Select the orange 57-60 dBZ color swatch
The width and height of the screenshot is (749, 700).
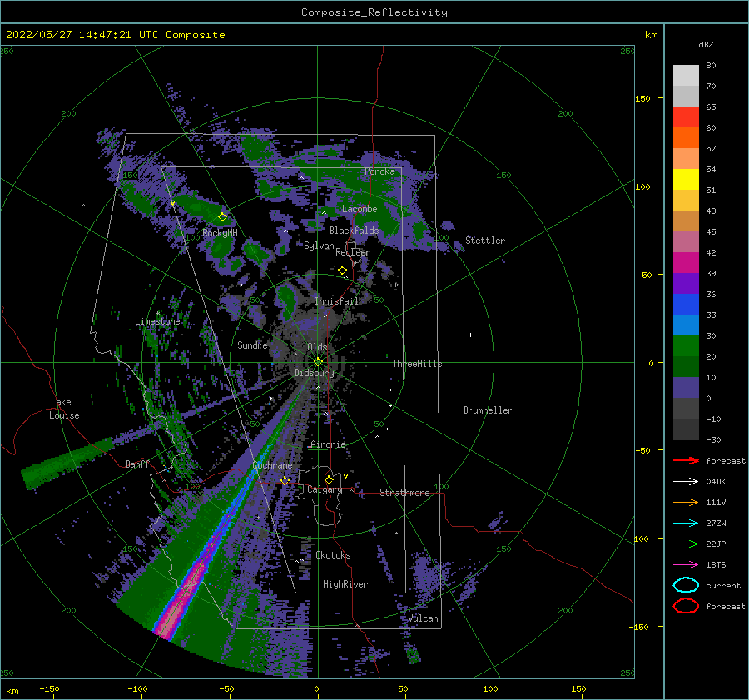(x=686, y=138)
